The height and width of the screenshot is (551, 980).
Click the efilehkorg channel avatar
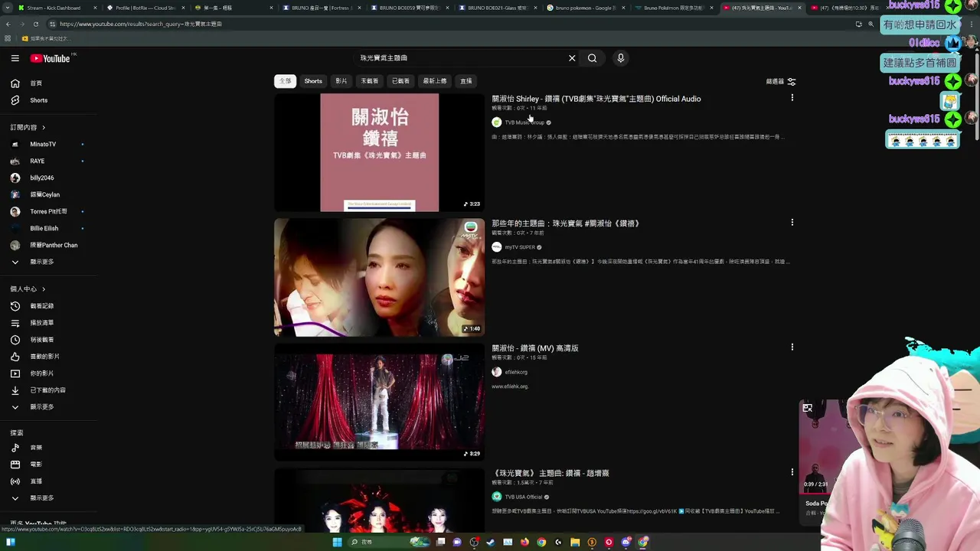(497, 372)
